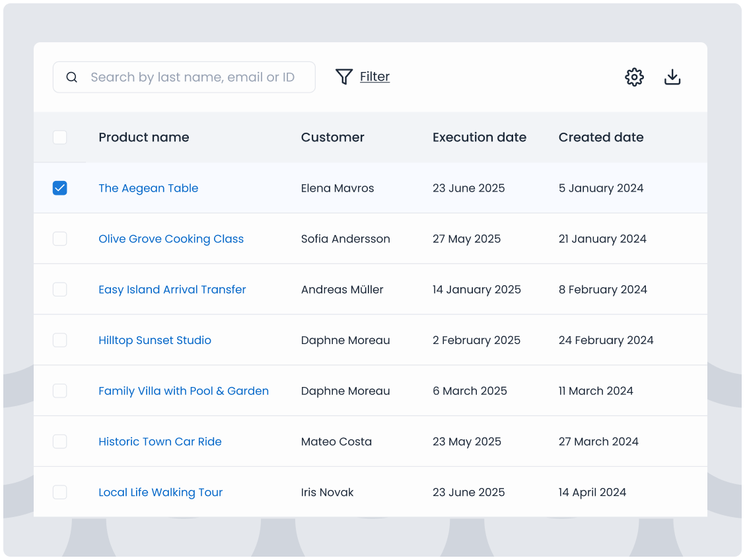Click the created date 21 January 2024

click(602, 239)
